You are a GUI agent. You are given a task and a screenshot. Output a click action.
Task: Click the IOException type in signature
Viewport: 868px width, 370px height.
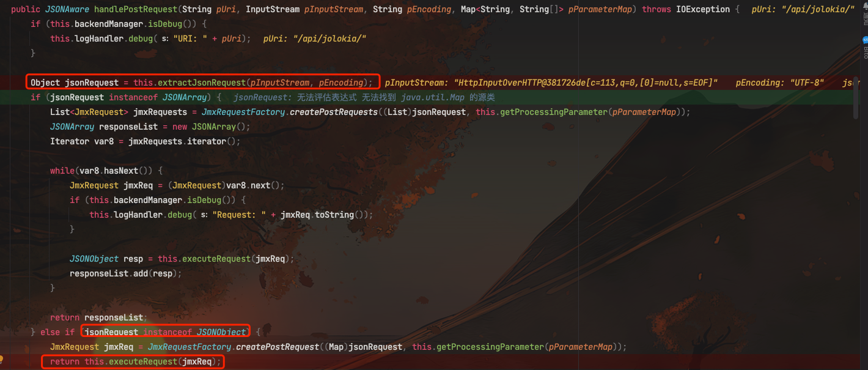pos(703,9)
